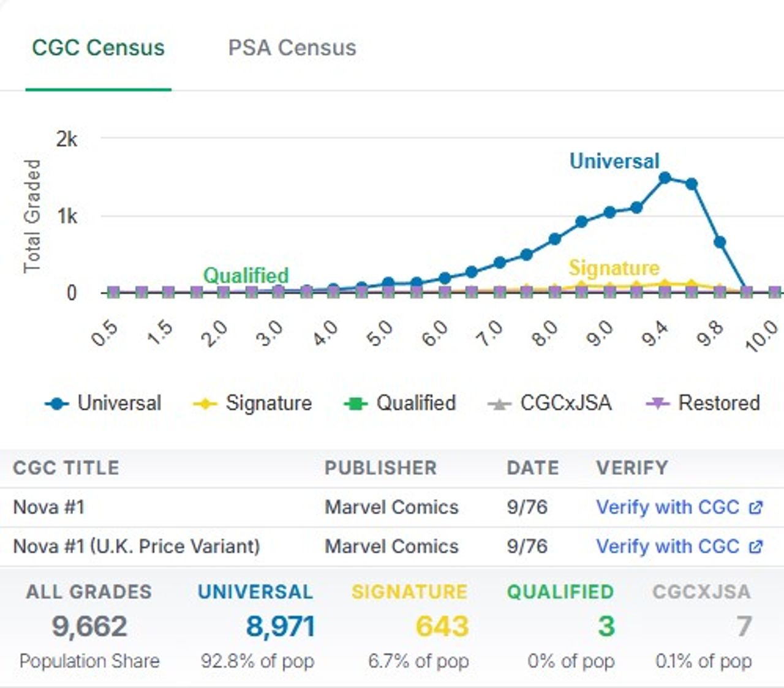Click external link icon on U.K. Variant row

756,546
